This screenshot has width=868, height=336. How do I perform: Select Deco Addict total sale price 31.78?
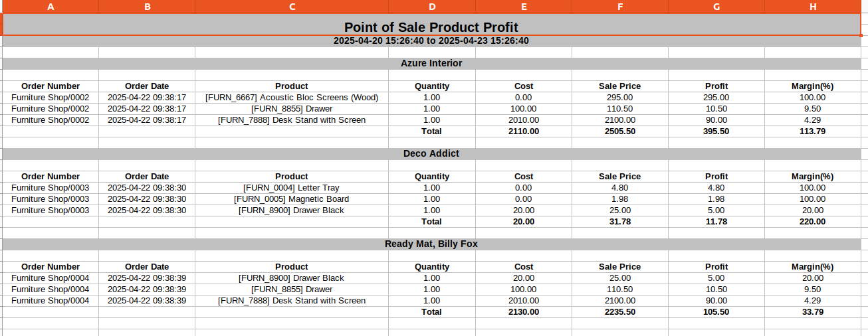(x=620, y=222)
